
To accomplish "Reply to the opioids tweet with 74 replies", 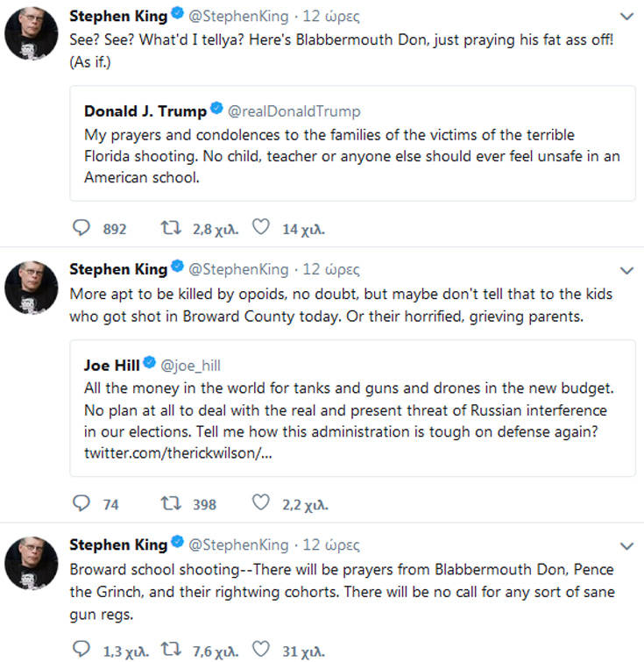I will [81, 503].
